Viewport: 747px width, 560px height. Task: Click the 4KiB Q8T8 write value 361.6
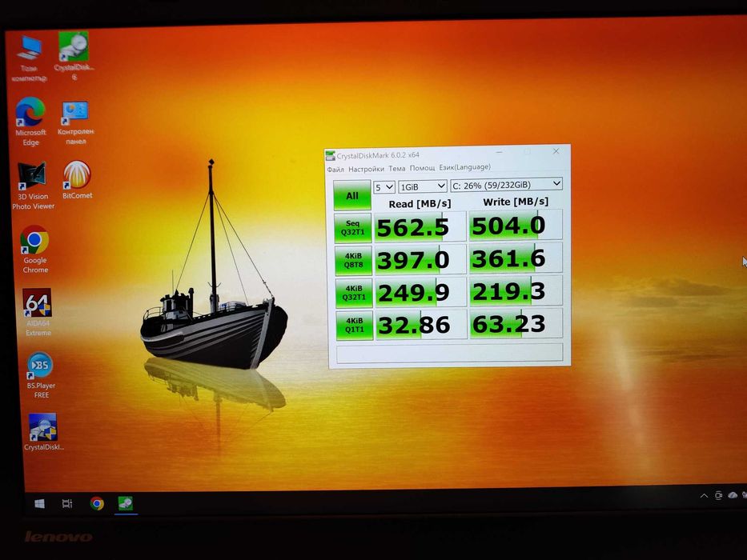(516, 258)
